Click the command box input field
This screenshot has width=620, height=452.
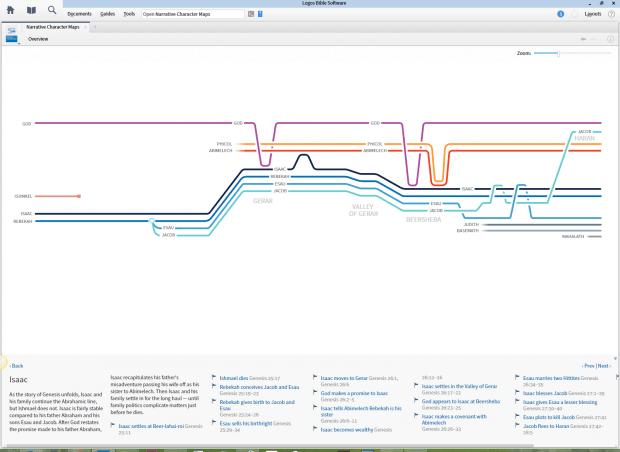(x=191, y=15)
